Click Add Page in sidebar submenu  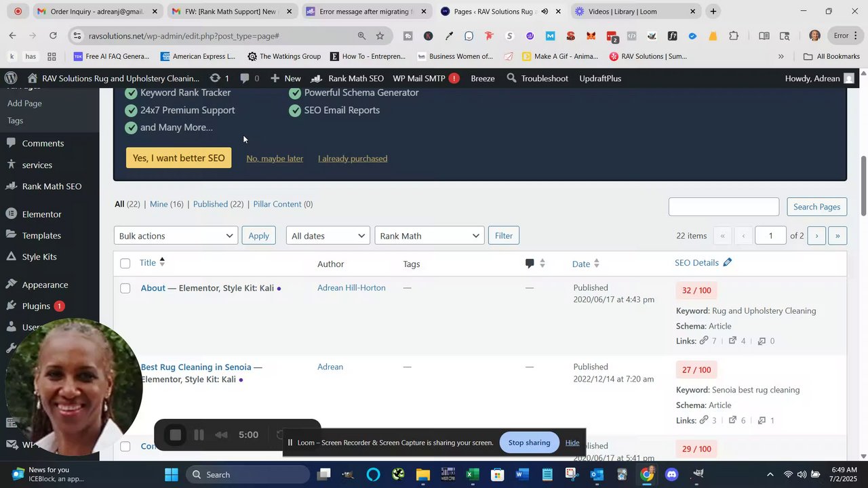tap(24, 103)
